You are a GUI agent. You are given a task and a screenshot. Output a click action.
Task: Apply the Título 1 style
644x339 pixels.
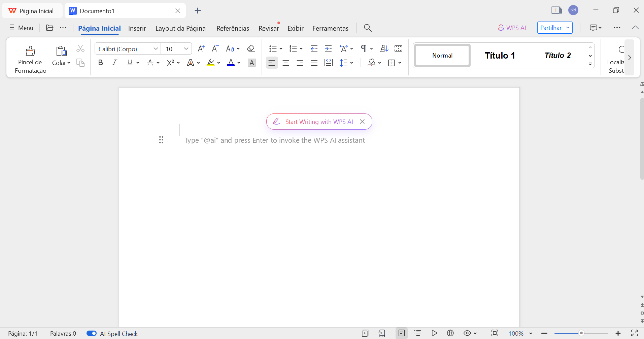point(500,55)
